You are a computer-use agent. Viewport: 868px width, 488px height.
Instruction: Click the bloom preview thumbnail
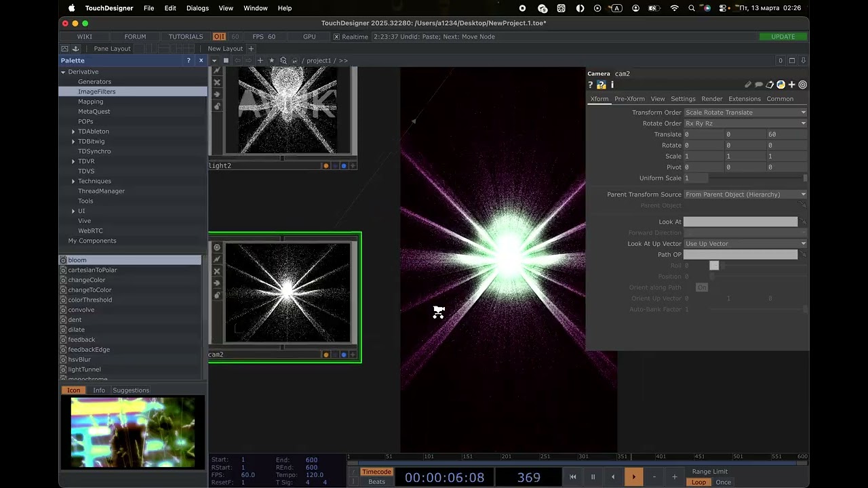[x=133, y=433]
